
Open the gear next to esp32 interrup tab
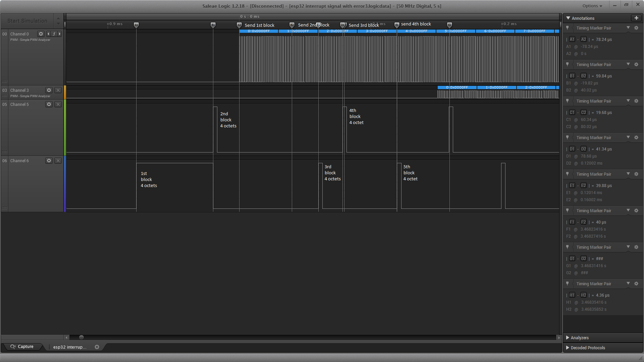tap(97, 347)
